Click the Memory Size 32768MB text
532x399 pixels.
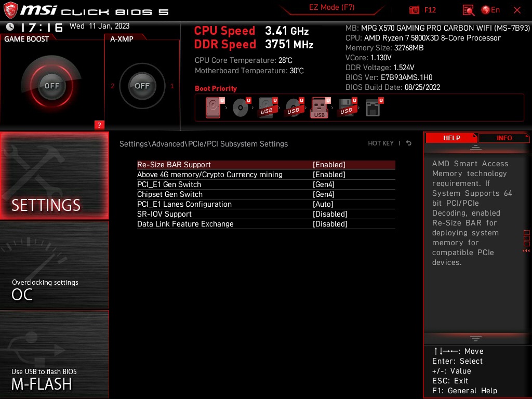[384, 48]
